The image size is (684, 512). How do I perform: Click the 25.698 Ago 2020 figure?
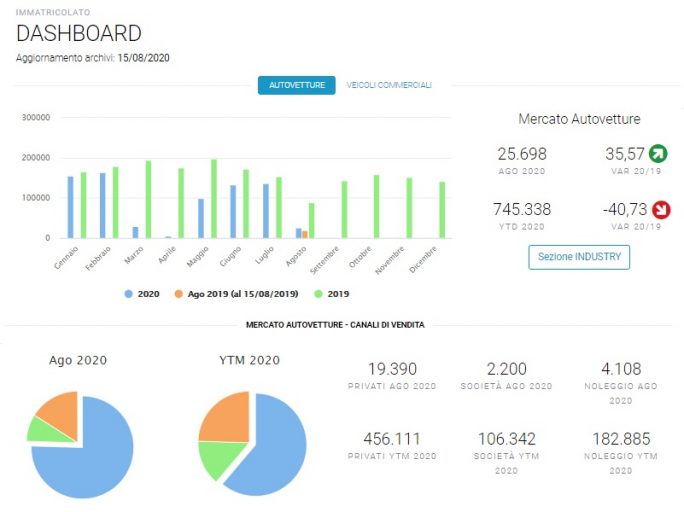pyautogui.click(x=522, y=154)
